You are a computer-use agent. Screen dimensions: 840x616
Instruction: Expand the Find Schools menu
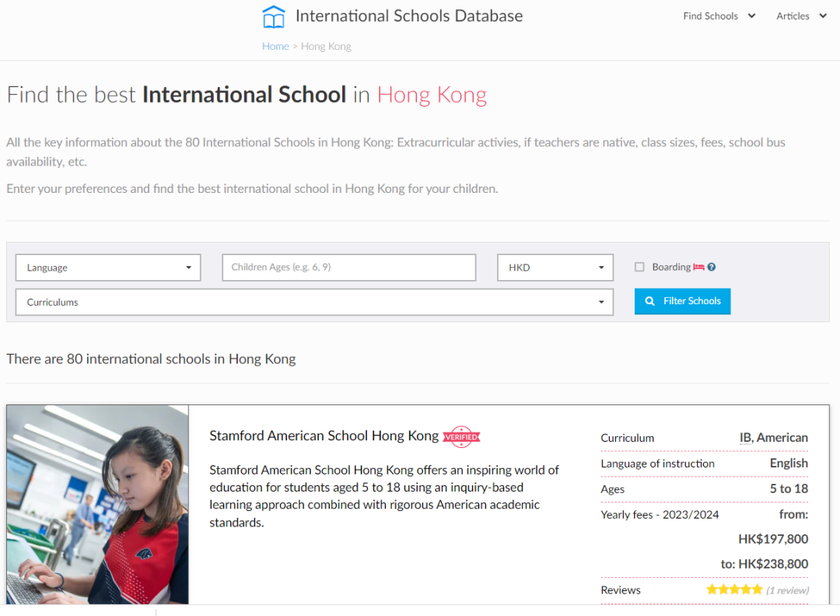click(x=719, y=16)
